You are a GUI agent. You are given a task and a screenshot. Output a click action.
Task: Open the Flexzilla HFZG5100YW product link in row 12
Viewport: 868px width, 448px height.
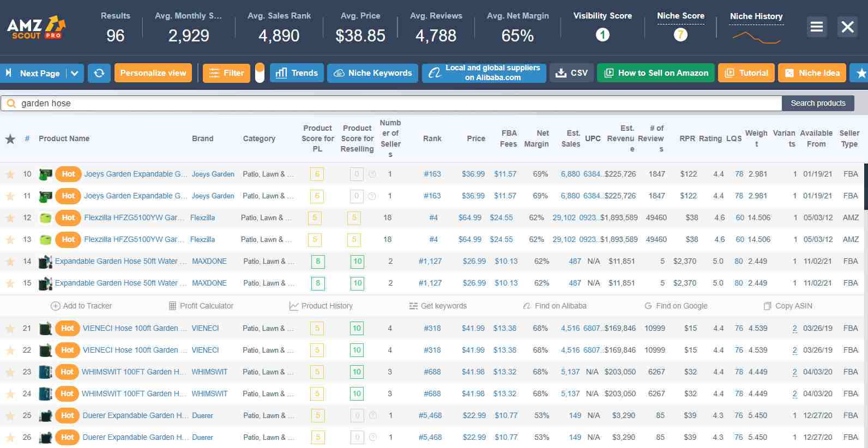coord(134,217)
